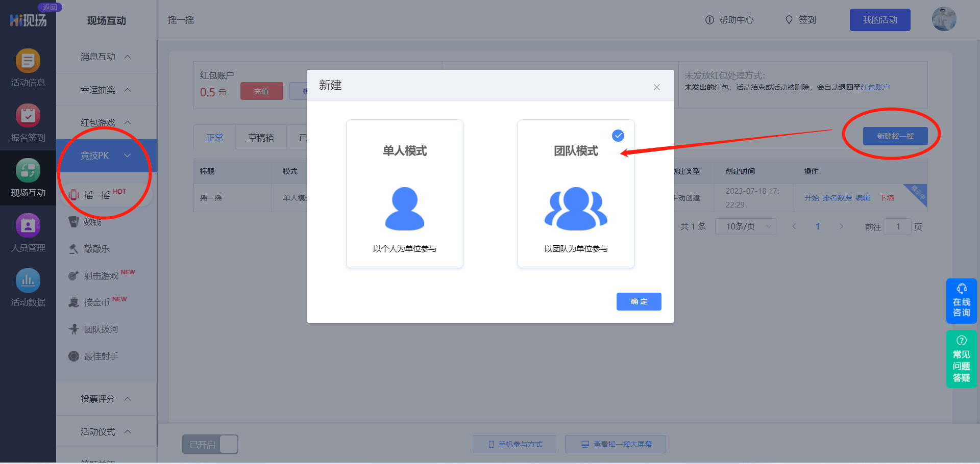Screen dimensions: 980x464
Task: Click 下墙 link in the row
Action: 887,198
